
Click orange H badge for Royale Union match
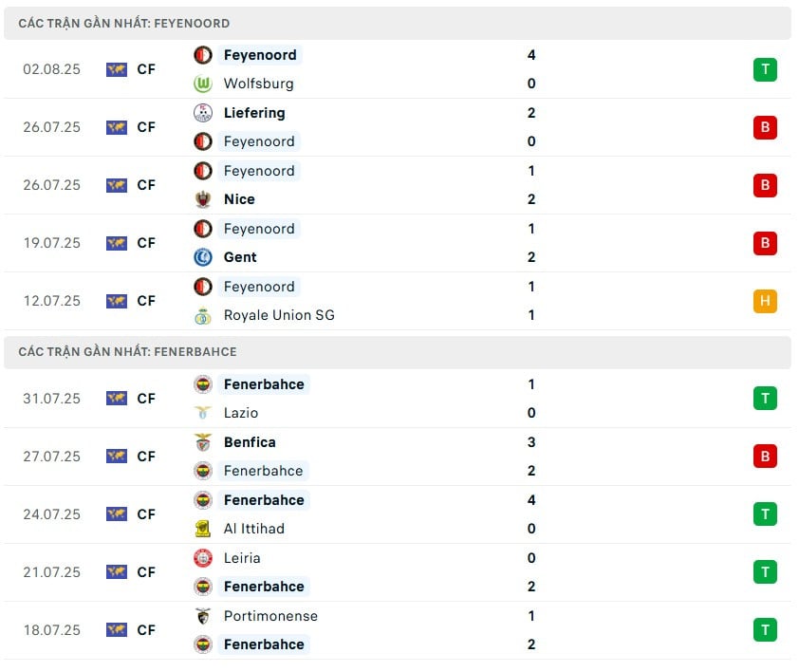pos(765,301)
